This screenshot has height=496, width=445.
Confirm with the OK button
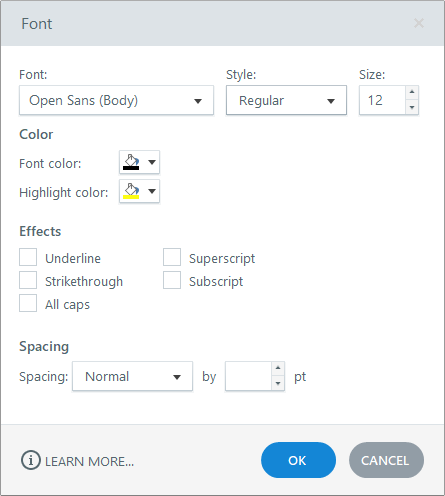[298, 460]
